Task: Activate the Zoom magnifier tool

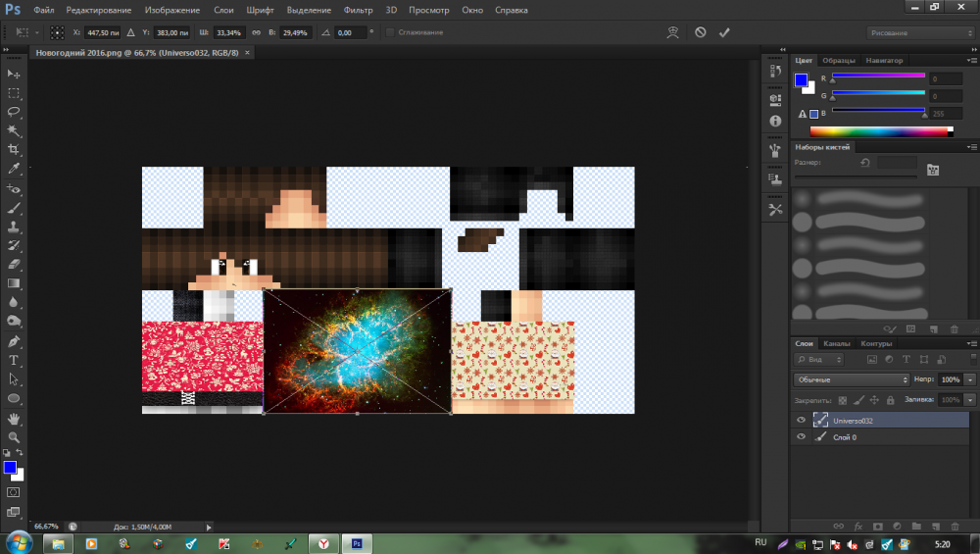Action: point(14,437)
